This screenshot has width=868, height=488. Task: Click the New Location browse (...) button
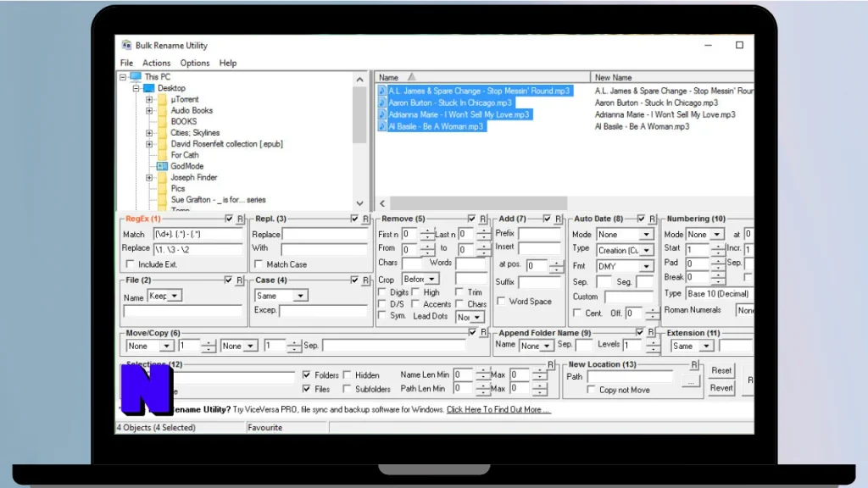691,381
